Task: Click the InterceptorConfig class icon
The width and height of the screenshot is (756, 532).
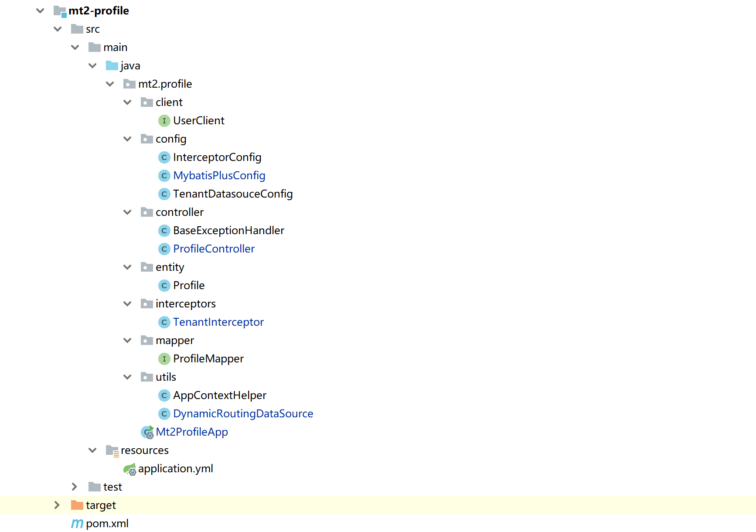Action: (x=164, y=157)
